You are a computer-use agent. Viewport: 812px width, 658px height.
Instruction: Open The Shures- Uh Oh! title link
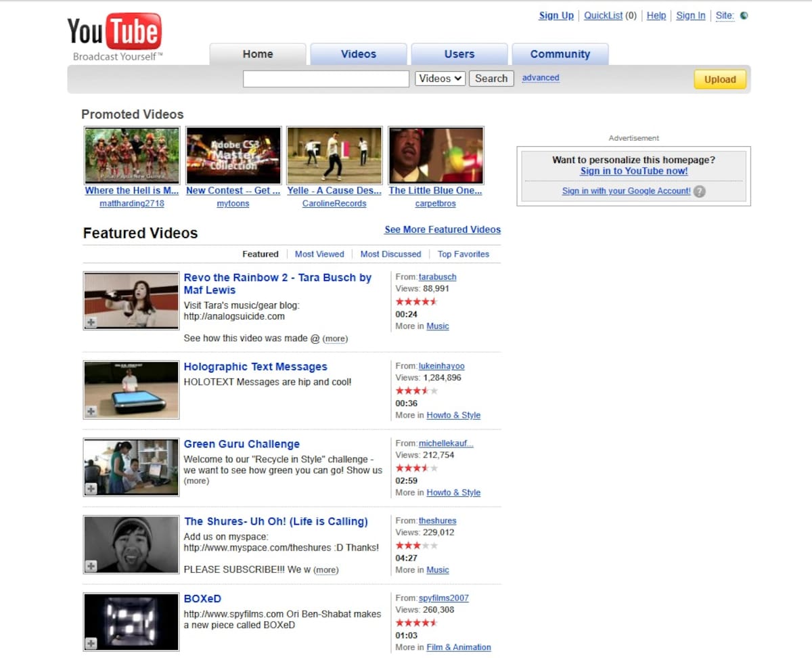276,521
